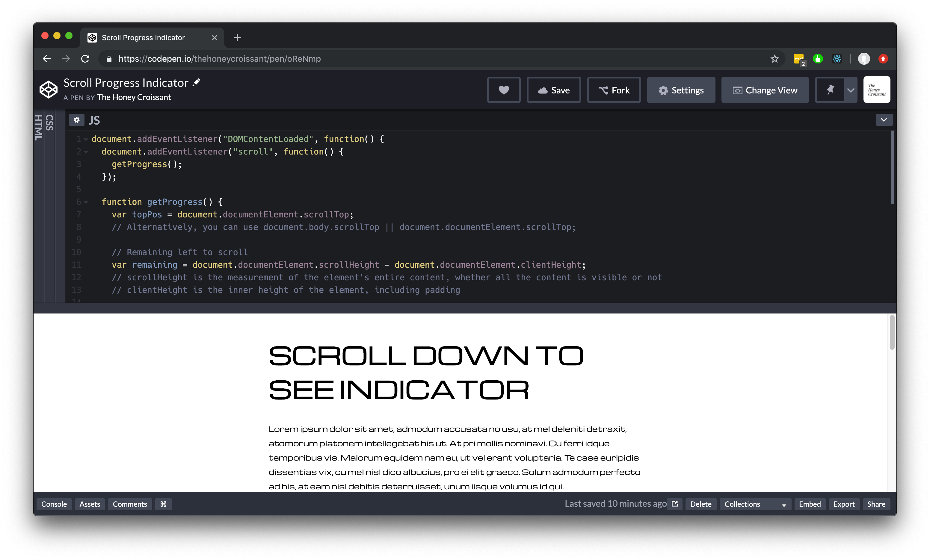Expand dropdown arrow next to pin button

click(851, 90)
